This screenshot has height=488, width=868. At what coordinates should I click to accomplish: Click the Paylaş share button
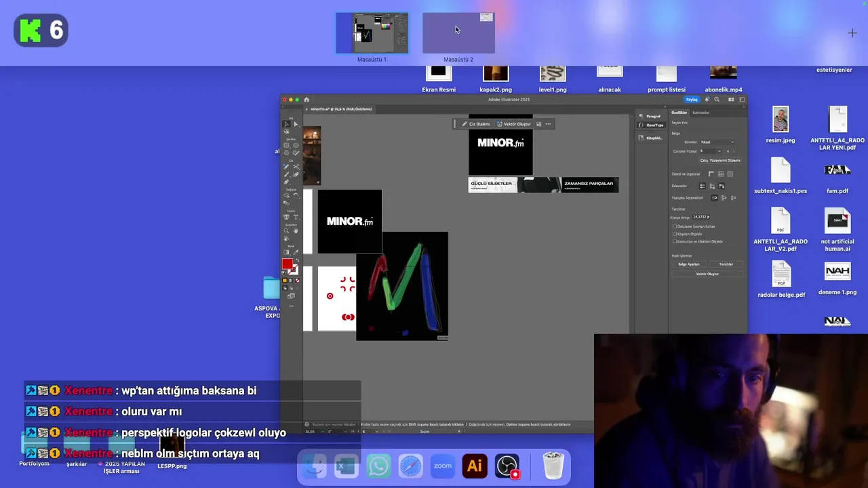tap(692, 100)
